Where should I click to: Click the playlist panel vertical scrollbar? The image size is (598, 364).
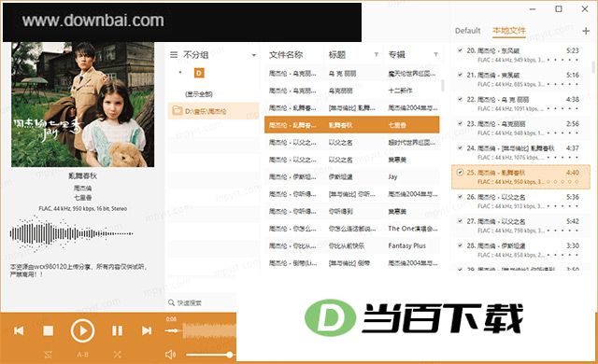click(x=593, y=67)
